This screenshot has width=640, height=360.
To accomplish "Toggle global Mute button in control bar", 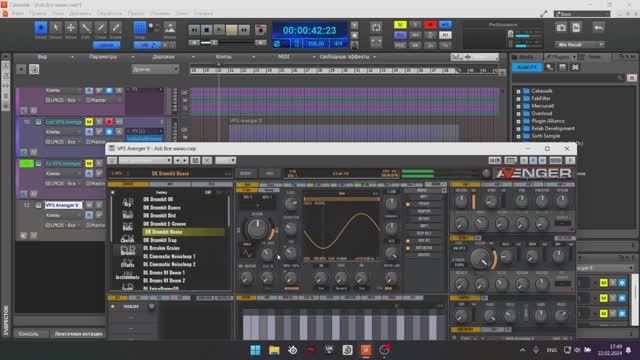I will (x=400, y=25).
